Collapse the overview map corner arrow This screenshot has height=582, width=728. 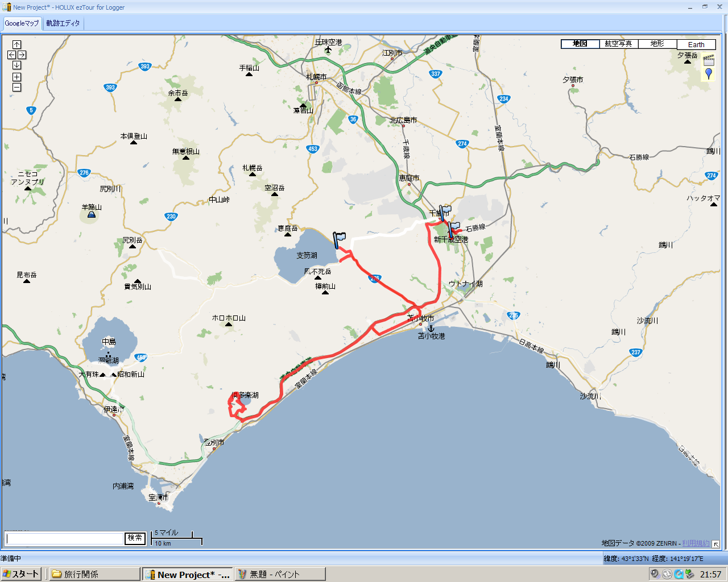point(715,544)
